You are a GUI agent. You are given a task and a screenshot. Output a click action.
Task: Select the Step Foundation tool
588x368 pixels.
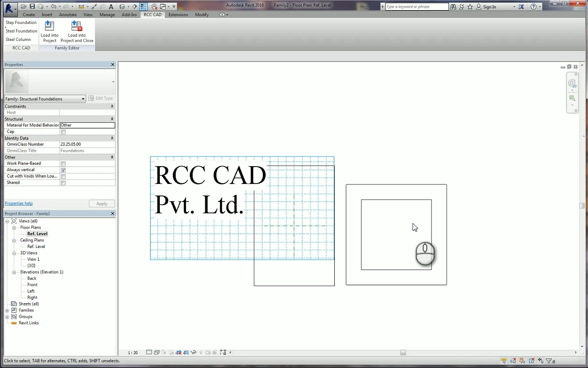click(21, 22)
